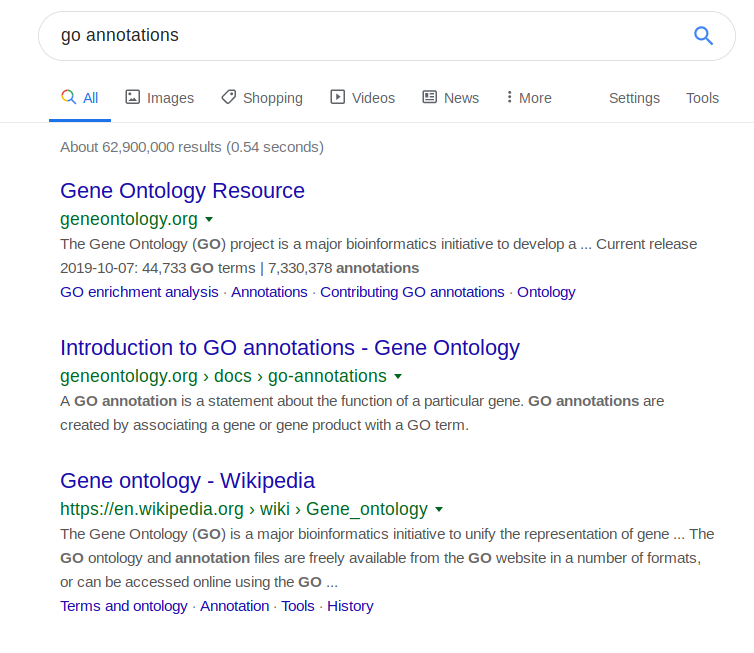
Task: Click the geneontology.org › docs › go-annotations URL
Action: pos(223,376)
